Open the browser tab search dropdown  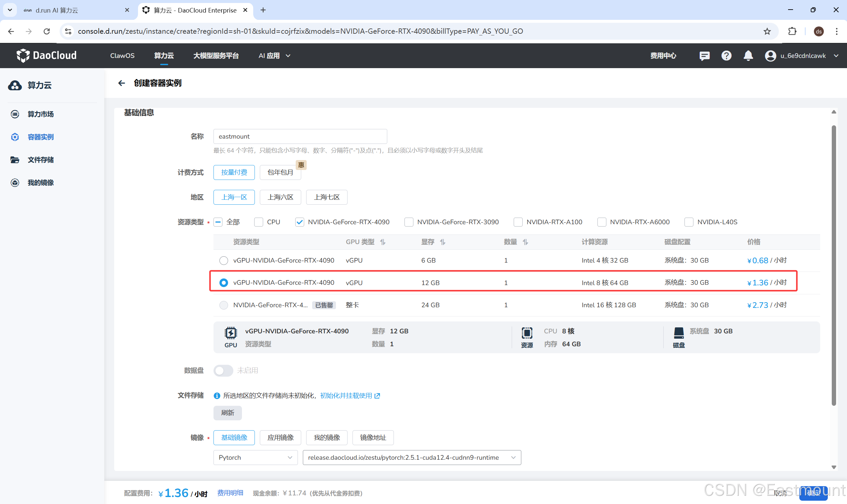10,10
